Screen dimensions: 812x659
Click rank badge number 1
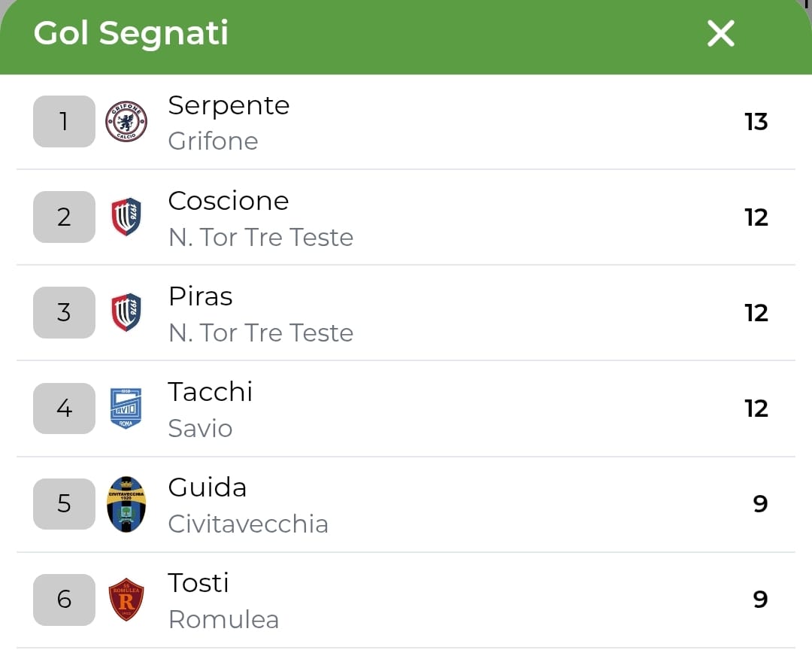pos(64,122)
